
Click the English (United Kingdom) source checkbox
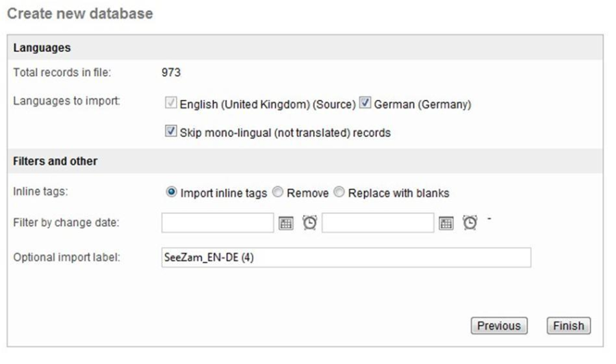pyautogui.click(x=171, y=105)
